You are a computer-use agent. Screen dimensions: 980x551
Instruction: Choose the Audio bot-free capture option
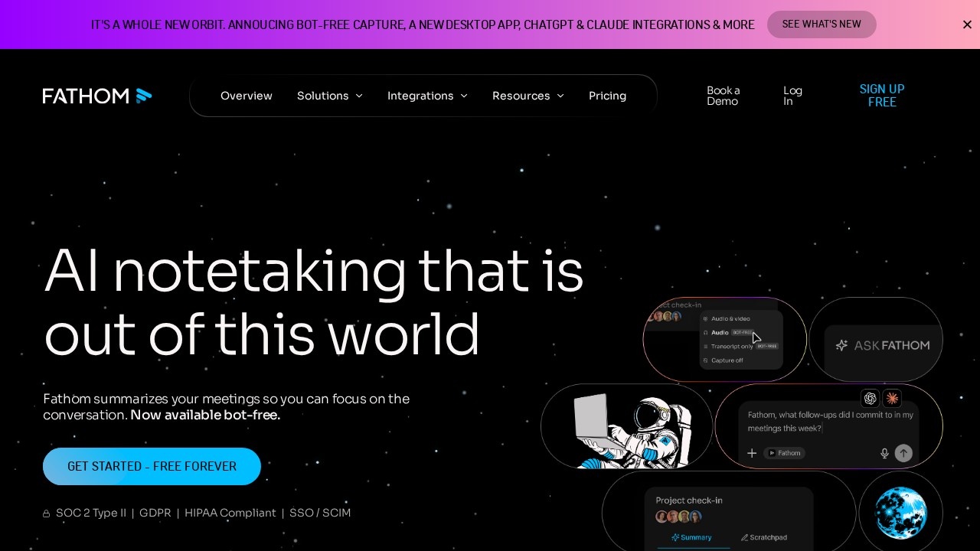(728, 332)
